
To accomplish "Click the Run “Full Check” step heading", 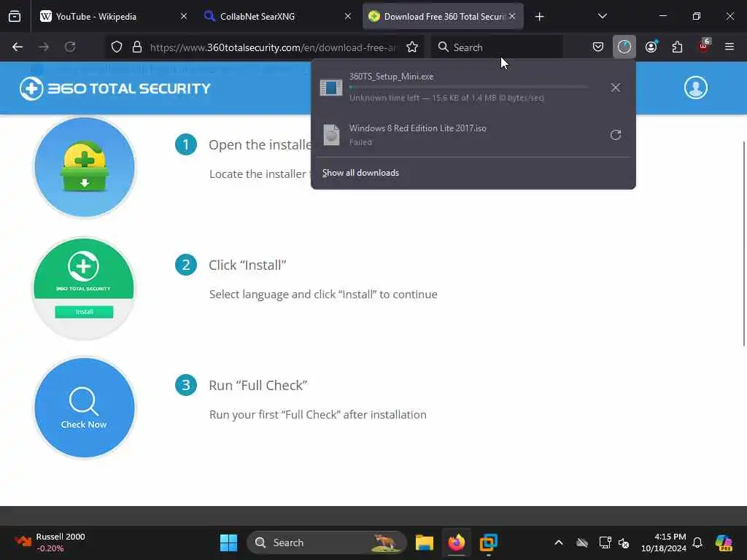I will [258, 385].
